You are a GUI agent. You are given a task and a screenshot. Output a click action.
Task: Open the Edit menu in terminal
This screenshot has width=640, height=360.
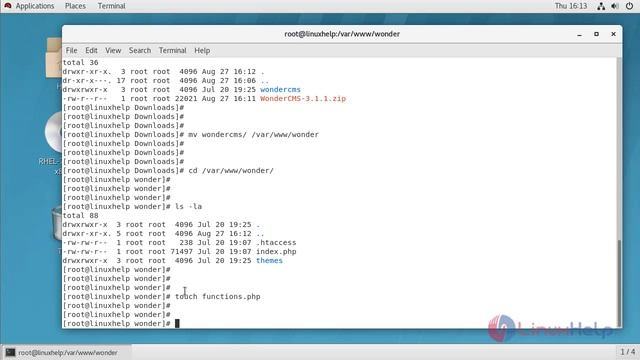coord(91,50)
